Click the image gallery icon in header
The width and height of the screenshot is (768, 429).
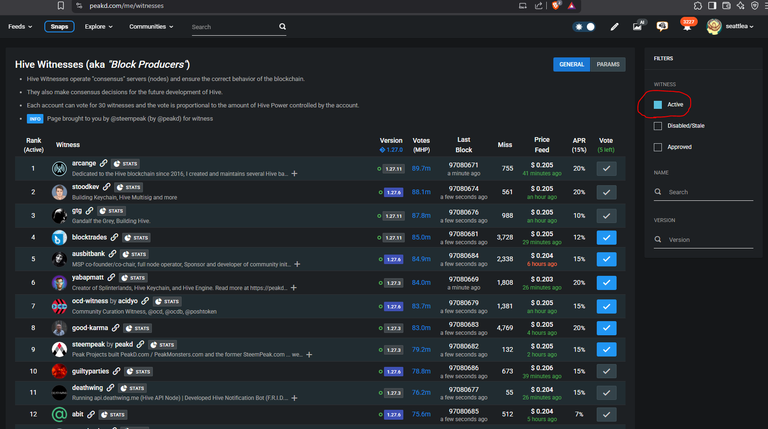638,26
